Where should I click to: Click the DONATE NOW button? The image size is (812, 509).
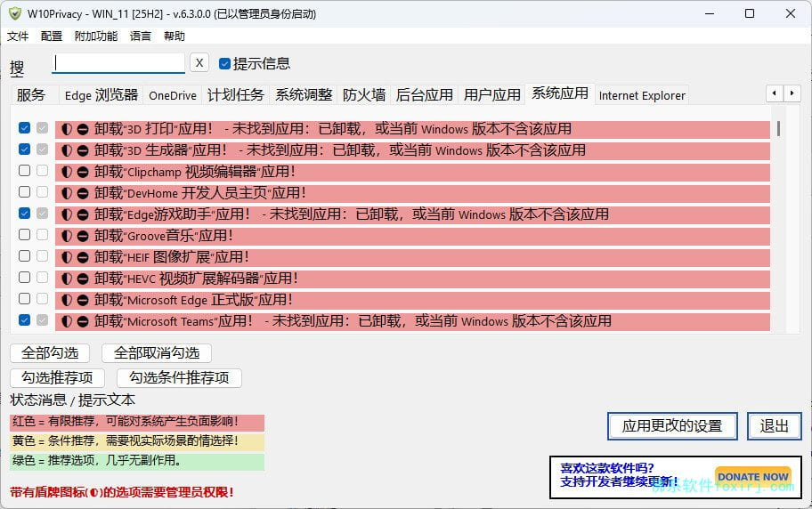pyautogui.click(x=753, y=477)
